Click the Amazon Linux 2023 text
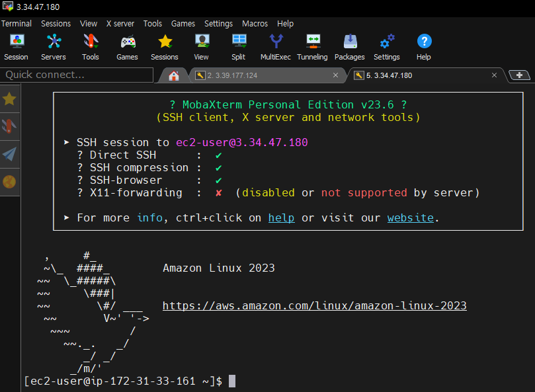This screenshot has width=535, height=392. click(x=219, y=268)
